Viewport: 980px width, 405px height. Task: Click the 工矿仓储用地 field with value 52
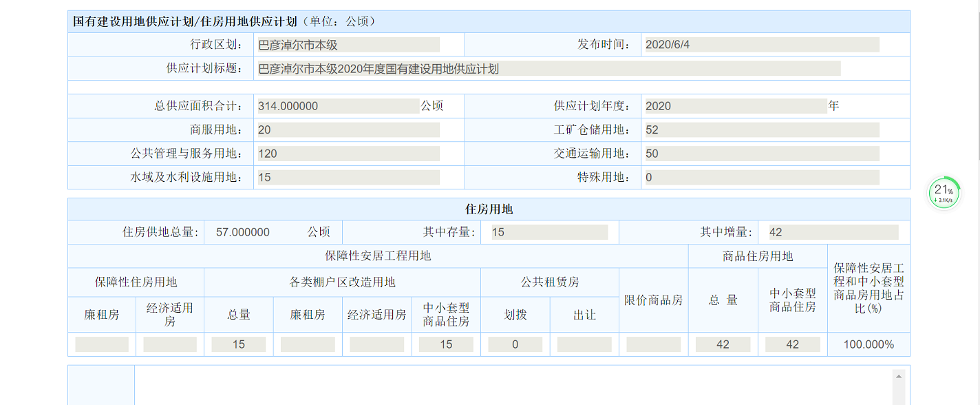(760, 130)
